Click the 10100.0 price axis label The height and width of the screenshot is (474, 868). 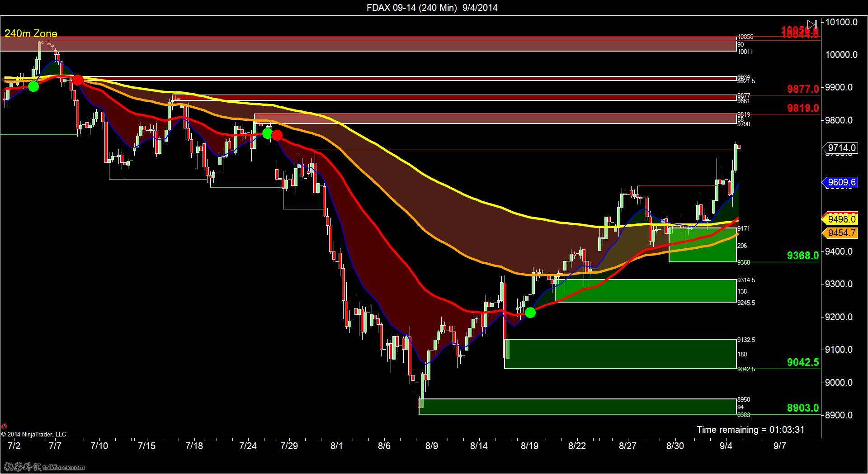(841, 22)
